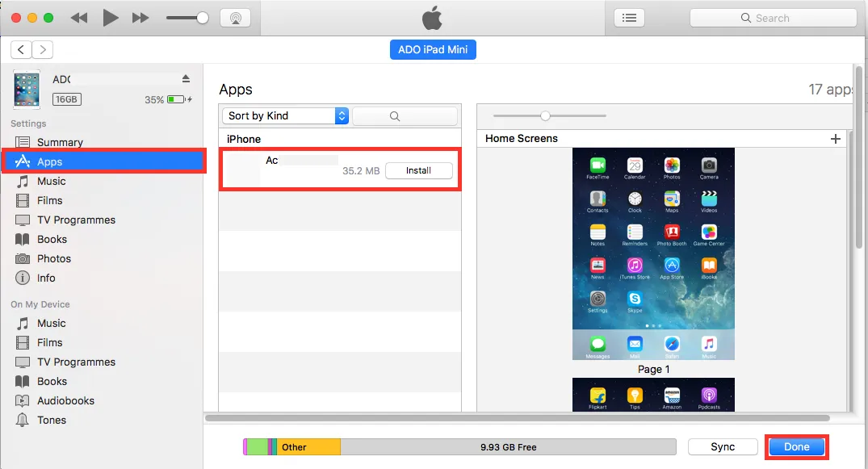Select Apps in the sidebar
The height and width of the screenshot is (469, 868).
[x=104, y=161]
